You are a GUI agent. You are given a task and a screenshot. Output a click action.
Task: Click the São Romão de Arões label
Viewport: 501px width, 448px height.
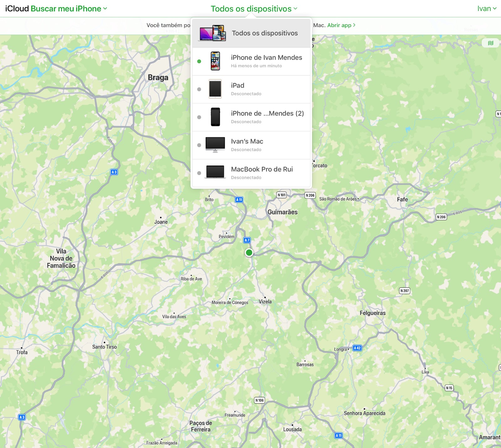click(338, 199)
